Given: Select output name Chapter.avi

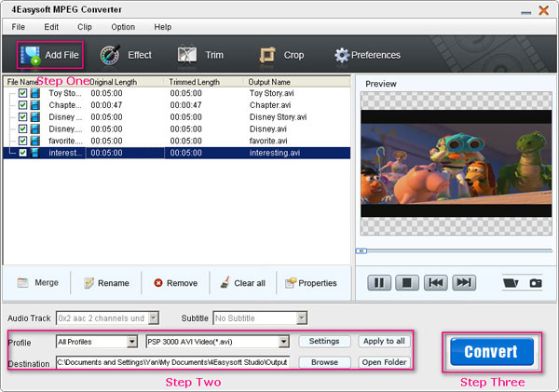Looking at the screenshot, I should pos(270,105).
